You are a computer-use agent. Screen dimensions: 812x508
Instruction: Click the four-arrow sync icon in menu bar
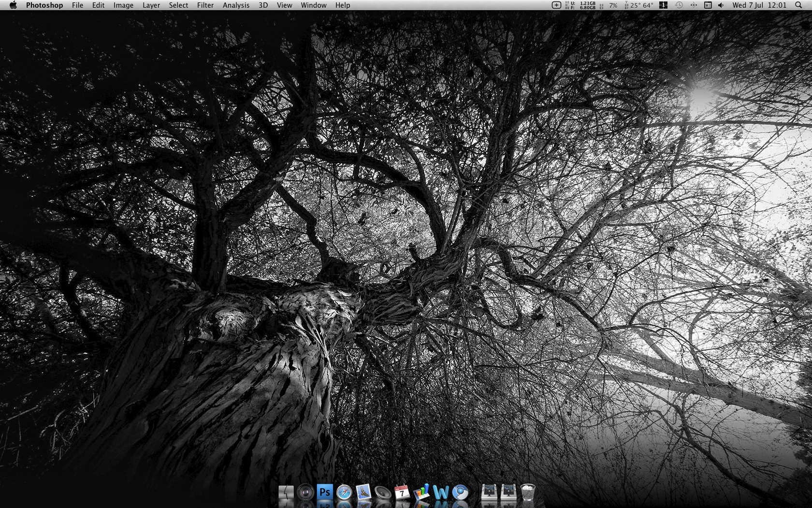click(694, 5)
